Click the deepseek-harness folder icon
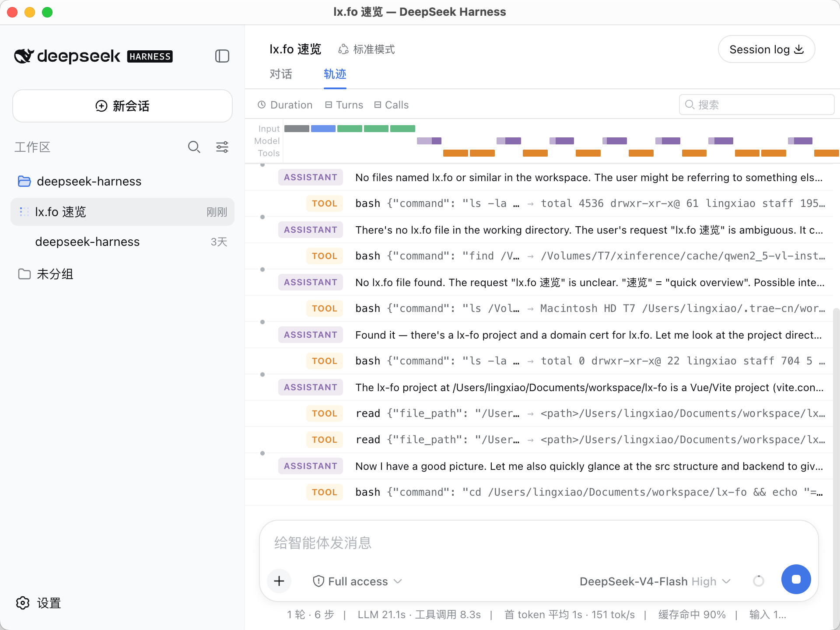Viewport: 840px width, 630px height. pyautogui.click(x=24, y=181)
